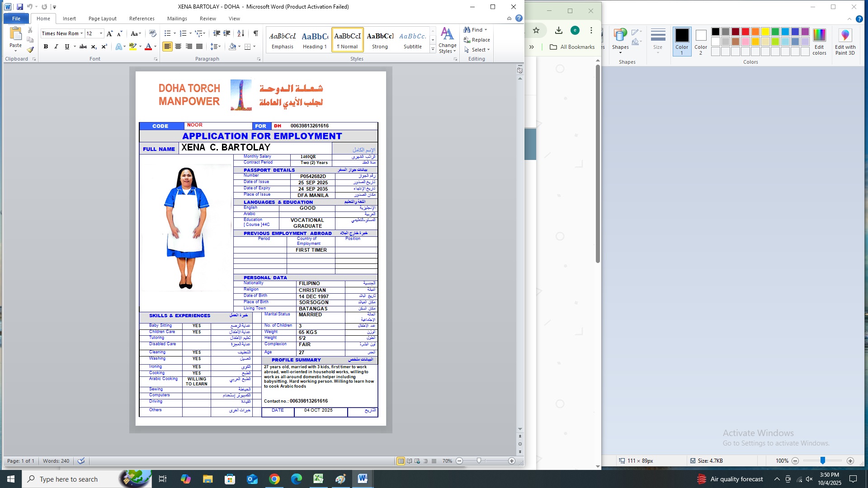Click the Superscript icon
This screenshot has width=868, height=488.
click(x=104, y=47)
